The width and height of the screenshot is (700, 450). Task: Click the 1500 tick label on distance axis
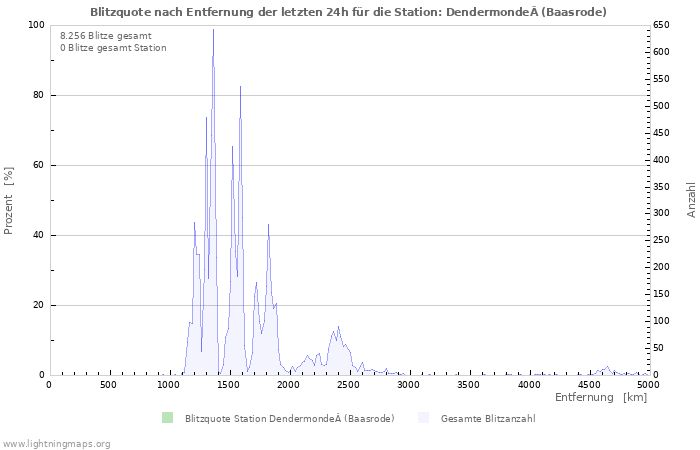[x=228, y=385]
